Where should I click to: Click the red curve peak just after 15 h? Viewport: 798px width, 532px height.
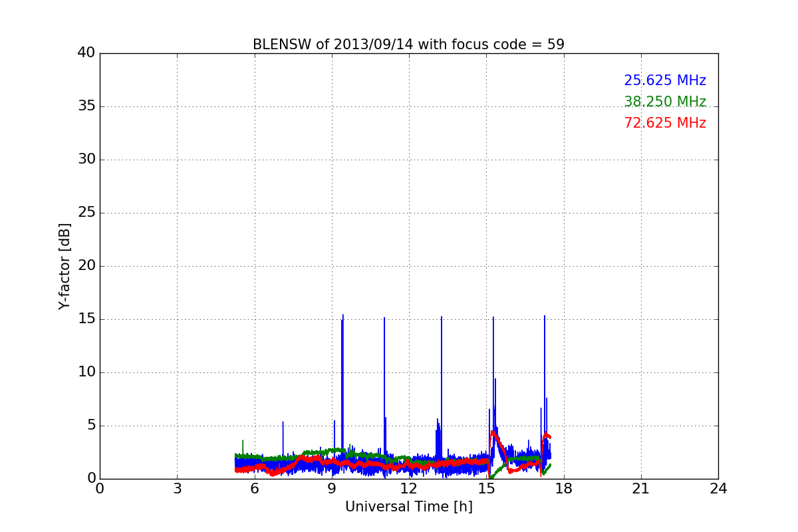[x=493, y=432]
